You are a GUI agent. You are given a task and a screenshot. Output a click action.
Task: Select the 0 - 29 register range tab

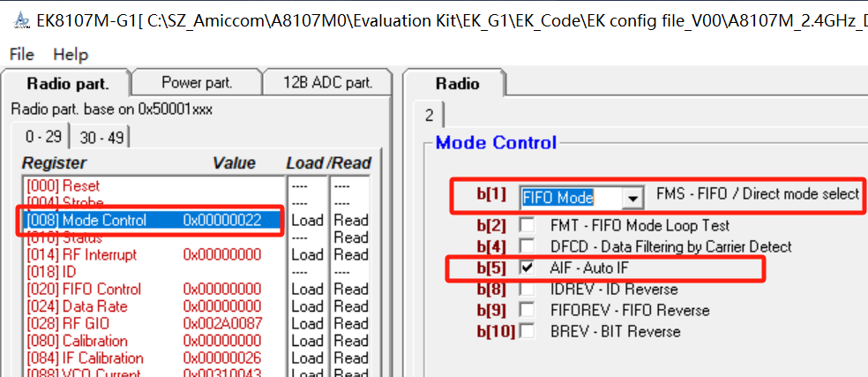tap(42, 136)
